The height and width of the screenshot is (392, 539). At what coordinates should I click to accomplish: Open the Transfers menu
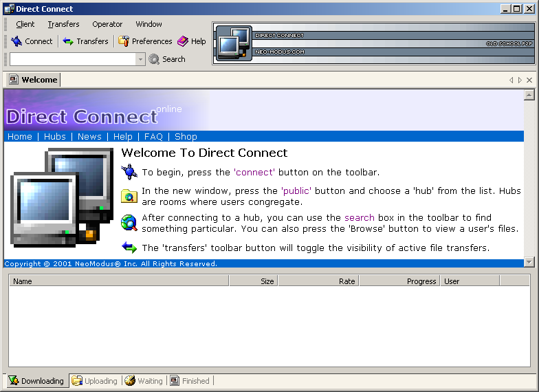(63, 24)
